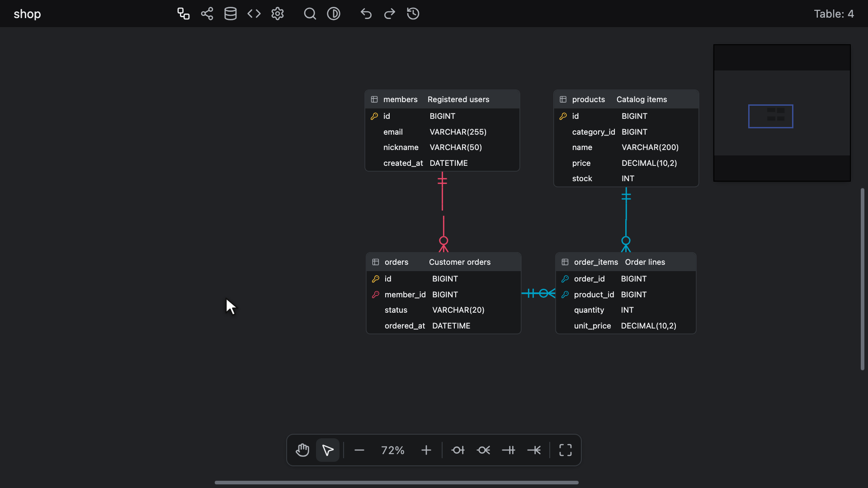Open the settings gear icon
This screenshot has height=488, width=868.
click(x=278, y=14)
